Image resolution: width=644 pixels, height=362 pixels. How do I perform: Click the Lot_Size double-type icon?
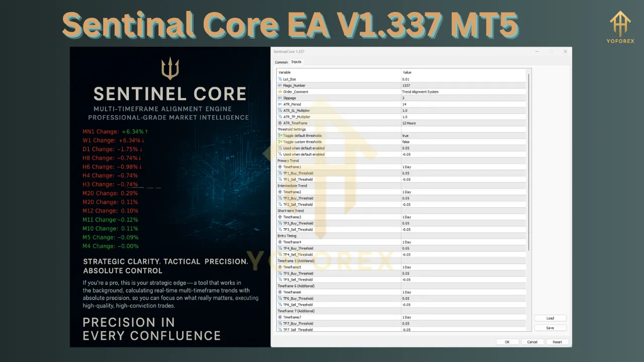(280, 79)
